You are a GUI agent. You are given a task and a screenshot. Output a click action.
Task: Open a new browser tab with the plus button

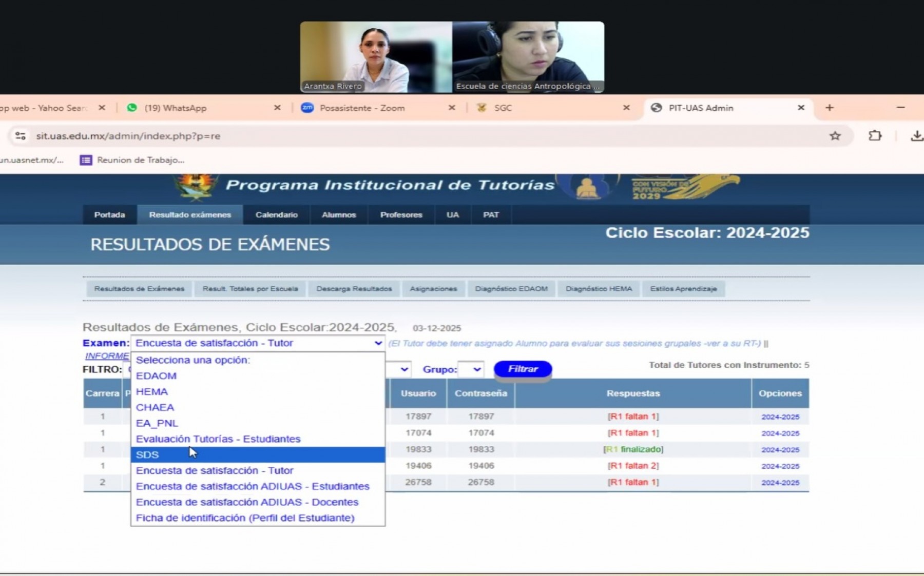coord(830,108)
